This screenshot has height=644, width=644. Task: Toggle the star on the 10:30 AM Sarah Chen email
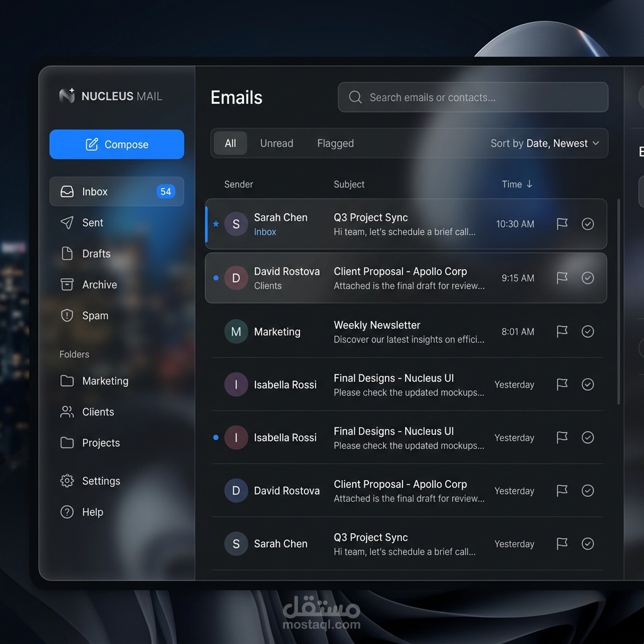click(216, 224)
